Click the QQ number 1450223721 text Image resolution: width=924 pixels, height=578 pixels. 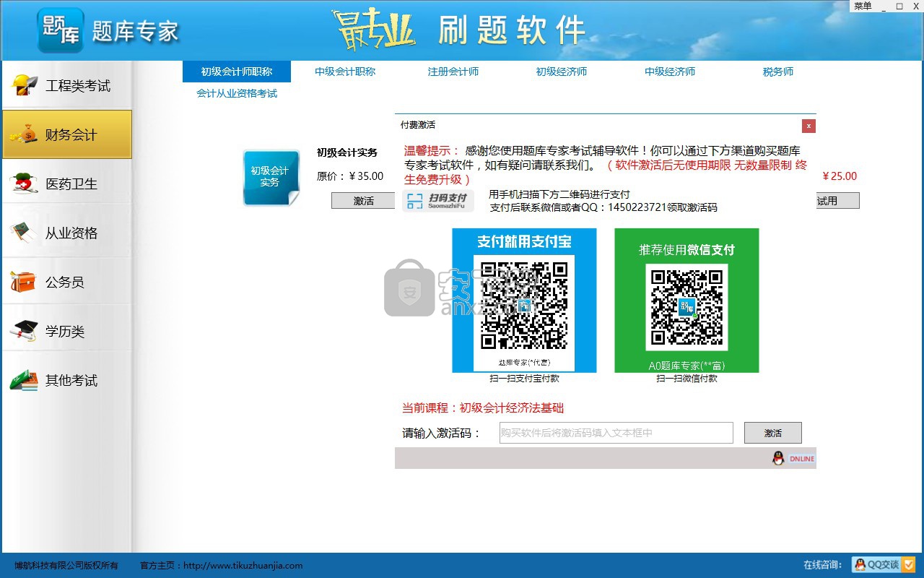(635, 207)
